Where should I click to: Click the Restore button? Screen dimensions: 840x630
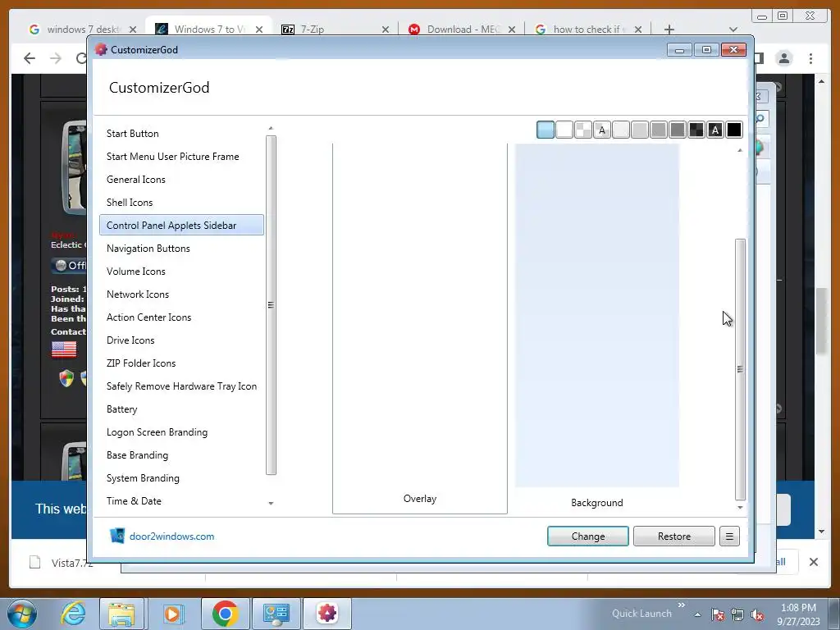click(x=674, y=536)
